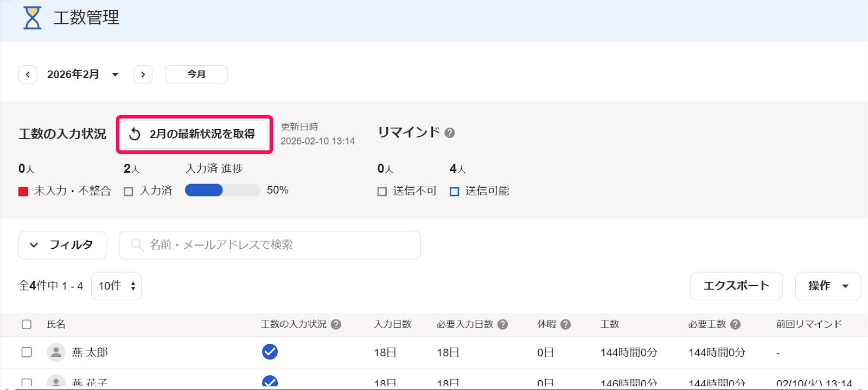Click the エクスポート button

(736, 286)
